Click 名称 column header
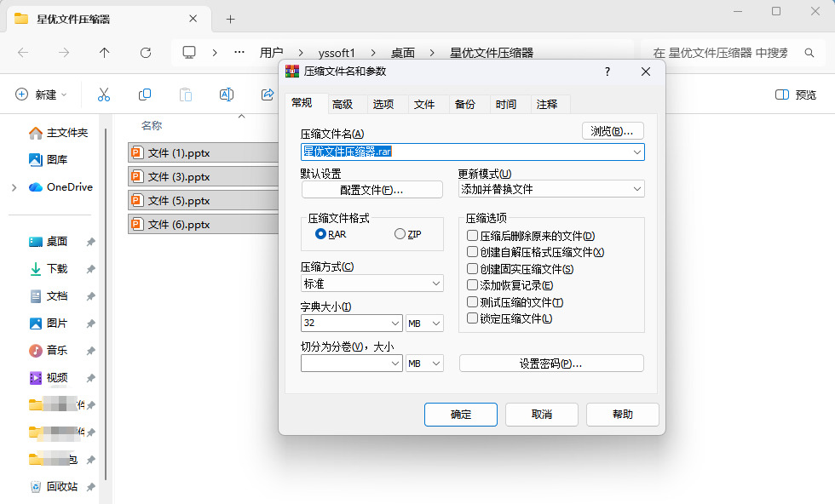Viewport: 835px width, 504px height. tap(152, 126)
